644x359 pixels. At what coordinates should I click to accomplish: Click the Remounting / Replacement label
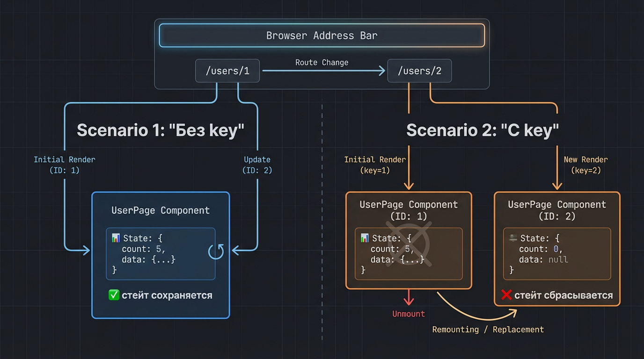tap(488, 330)
